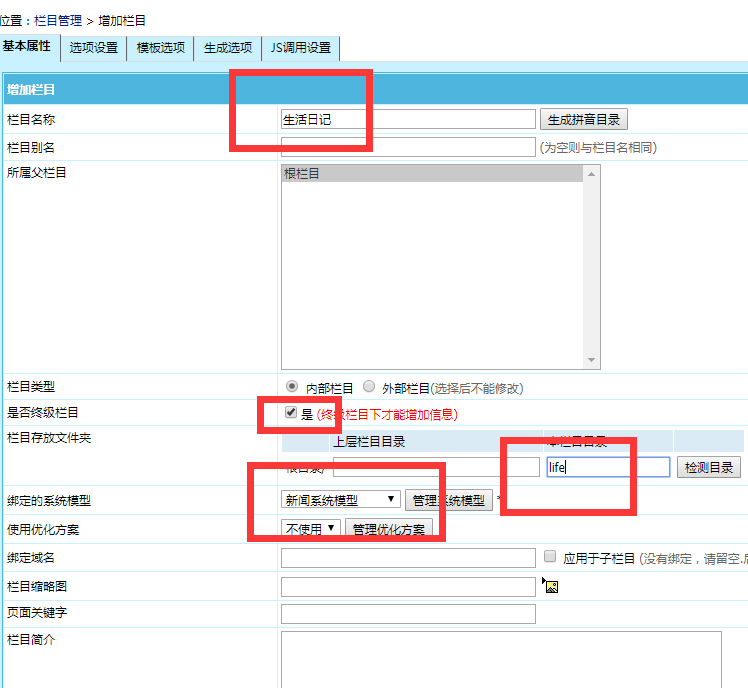Open the 生成选项 tab

pyautogui.click(x=228, y=48)
